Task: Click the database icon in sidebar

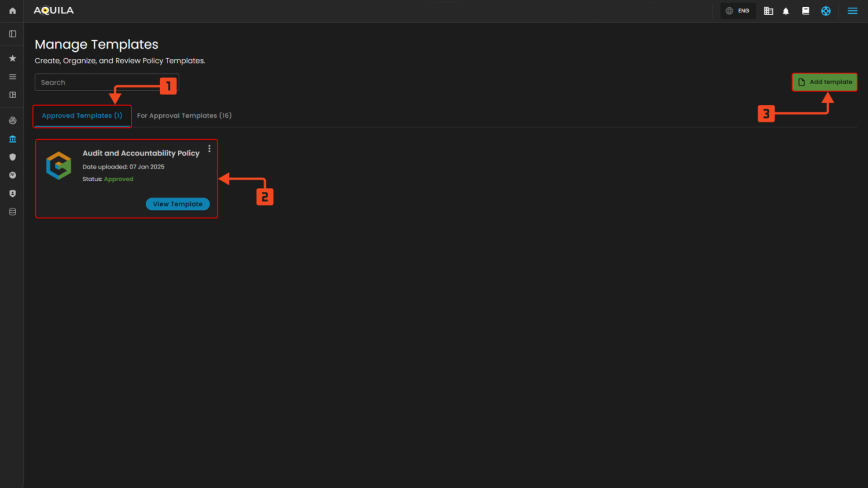Action: click(12, 212)
